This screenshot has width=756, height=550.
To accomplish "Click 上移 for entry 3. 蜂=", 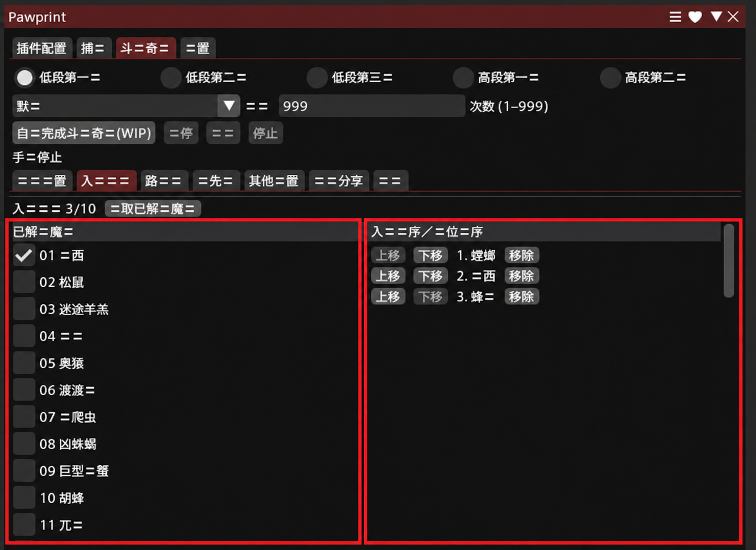I will tap(388, 297).
